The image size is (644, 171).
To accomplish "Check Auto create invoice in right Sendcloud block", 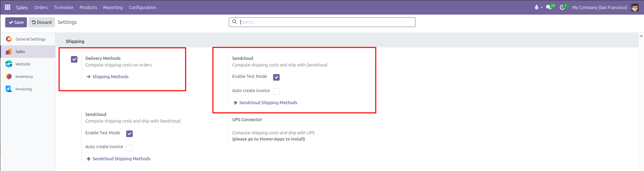I will 277,91.
